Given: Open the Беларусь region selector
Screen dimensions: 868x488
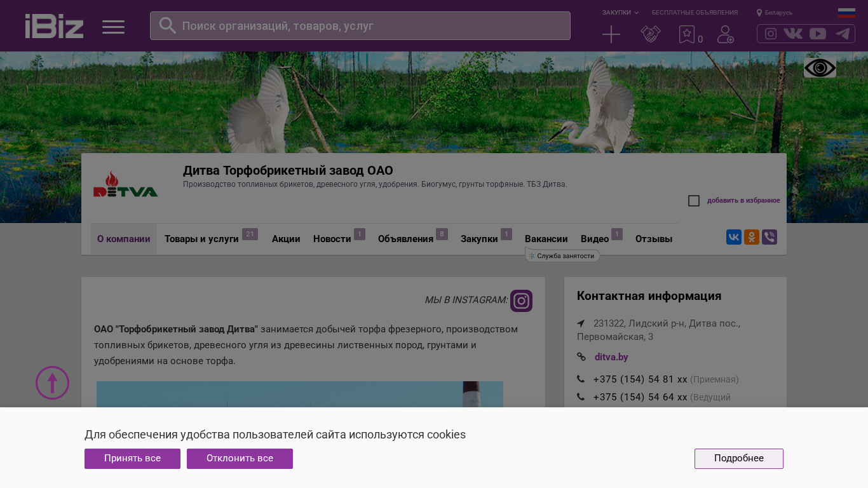Looking at the screenshot, I should pyautogui.click(x=778, y=13).
